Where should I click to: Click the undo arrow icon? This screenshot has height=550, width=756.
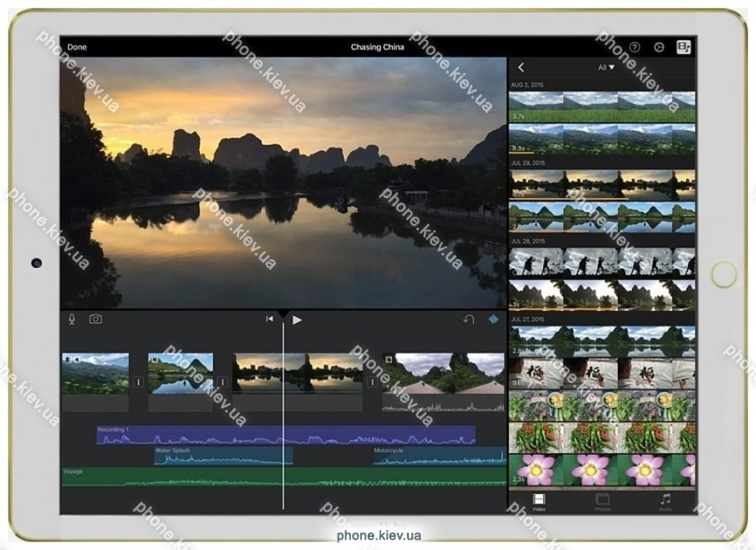469,319
